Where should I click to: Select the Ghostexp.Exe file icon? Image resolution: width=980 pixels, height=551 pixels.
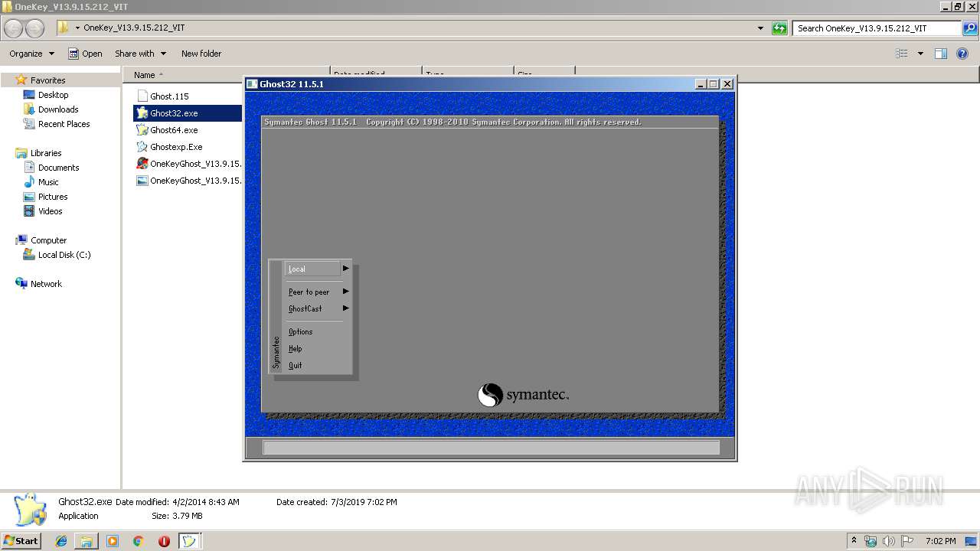(x=142, y=147)
